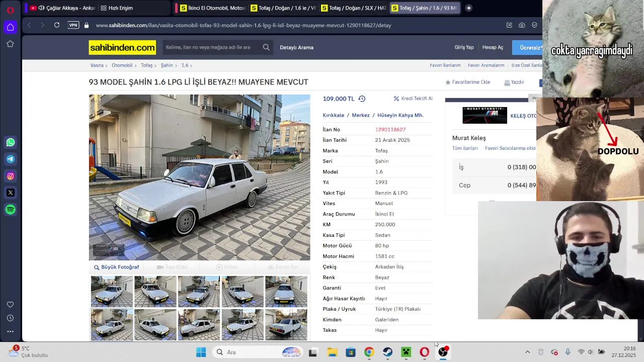The image size is (644, 362).
Task: Open Opera menu logo in sidebar
Action: [10, 10]
